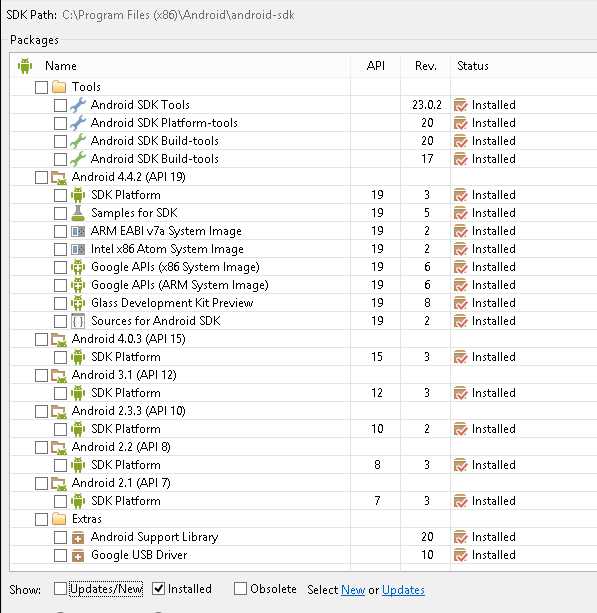Select the Android 4.0.3 (API 15) group row

tap(180, 339)
